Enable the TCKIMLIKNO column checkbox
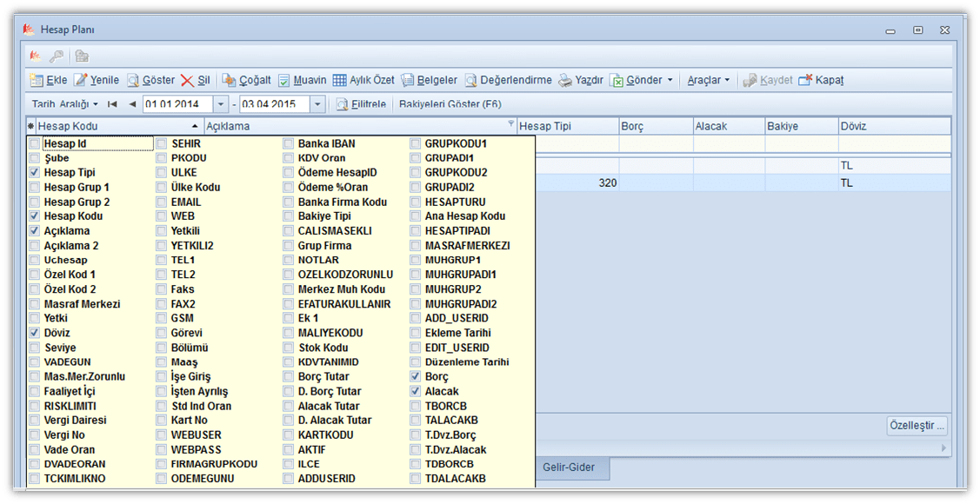Screen dimensions: 980x504 (x=35, y=479)
